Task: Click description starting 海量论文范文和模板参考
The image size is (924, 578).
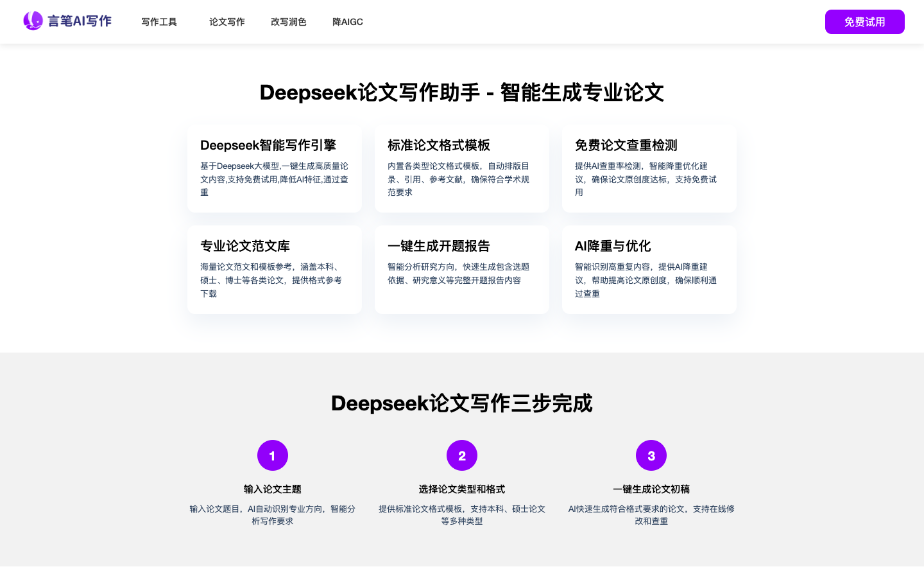Action: click(x=271, y=280)
